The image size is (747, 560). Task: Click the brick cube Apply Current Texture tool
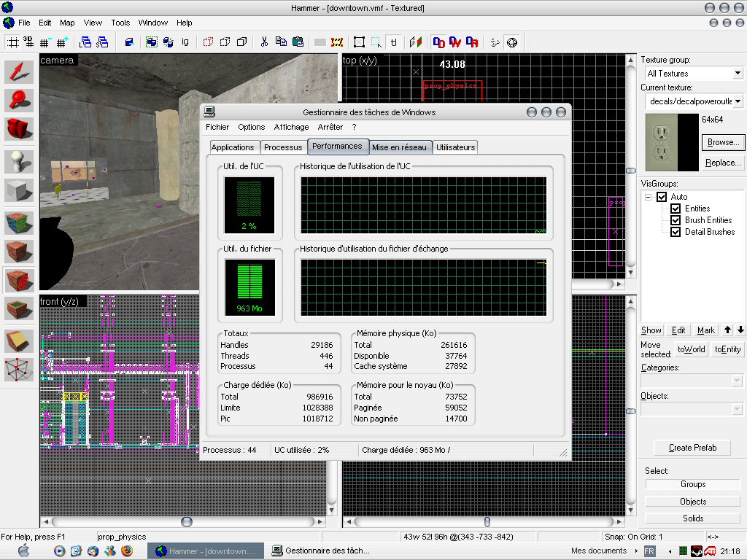(19, 252)
